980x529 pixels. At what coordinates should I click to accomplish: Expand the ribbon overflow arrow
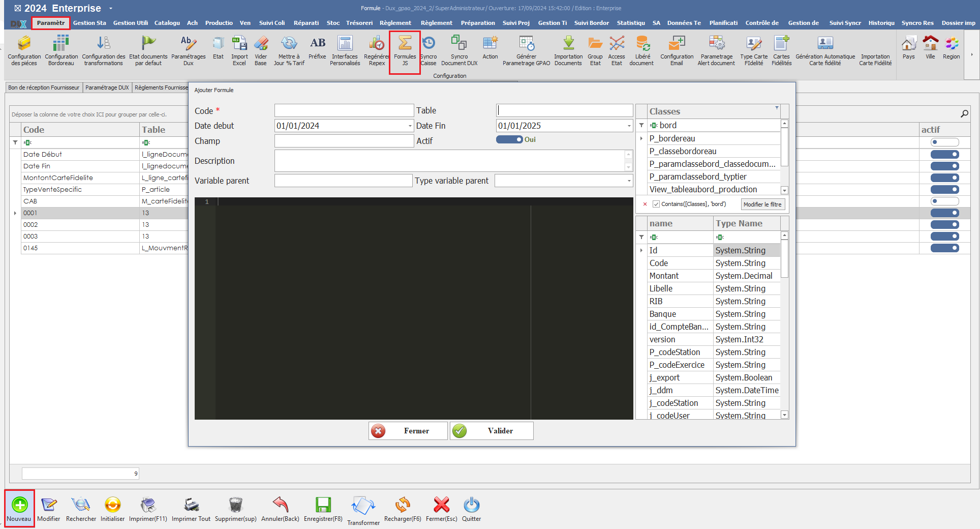tap(971, 54)
